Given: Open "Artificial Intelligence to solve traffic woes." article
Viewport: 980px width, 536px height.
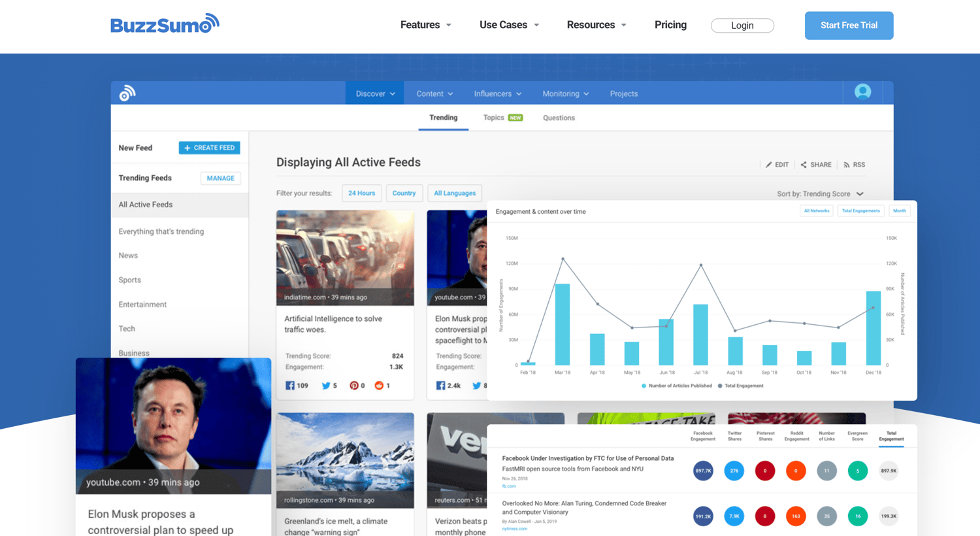Looking at the screenshot, I should [x=333, y=324].
